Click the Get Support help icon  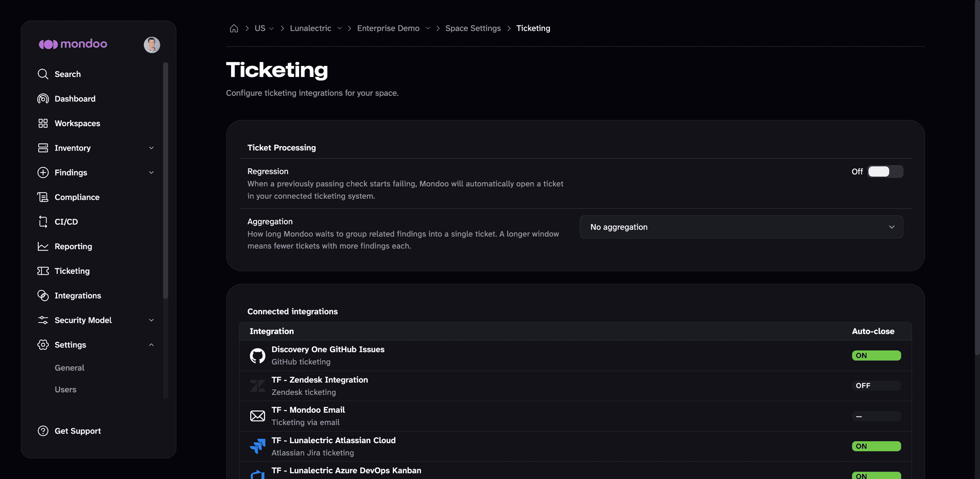43,431
